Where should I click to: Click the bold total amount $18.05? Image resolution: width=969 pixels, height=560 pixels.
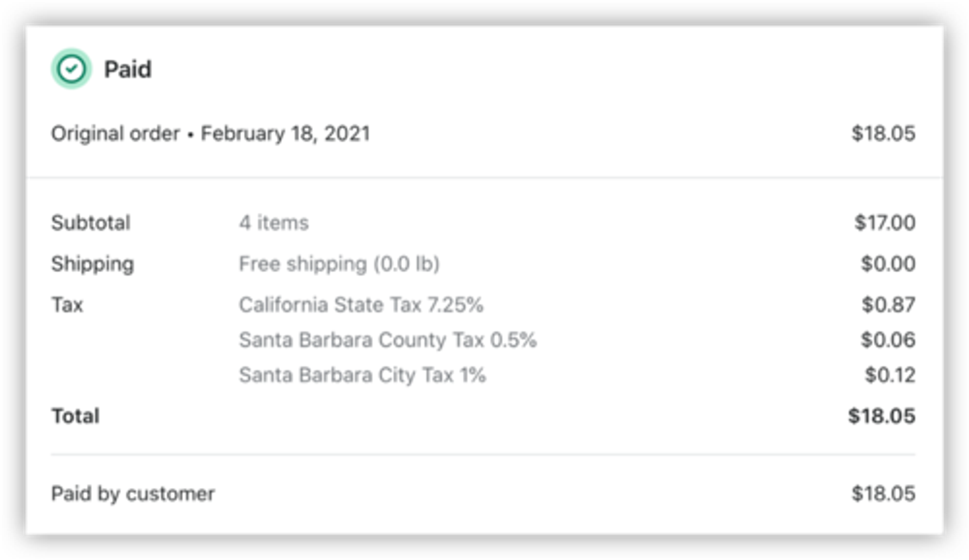click(x=881, y=416)
